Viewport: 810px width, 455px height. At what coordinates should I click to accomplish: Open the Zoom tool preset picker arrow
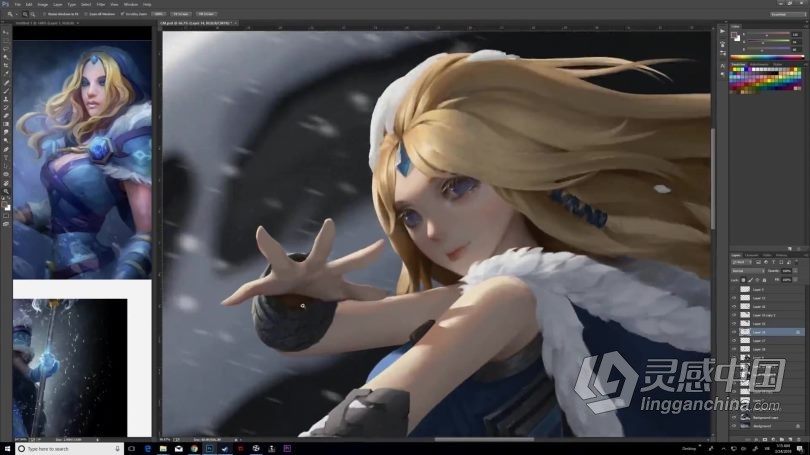click(x=15, y=14)
